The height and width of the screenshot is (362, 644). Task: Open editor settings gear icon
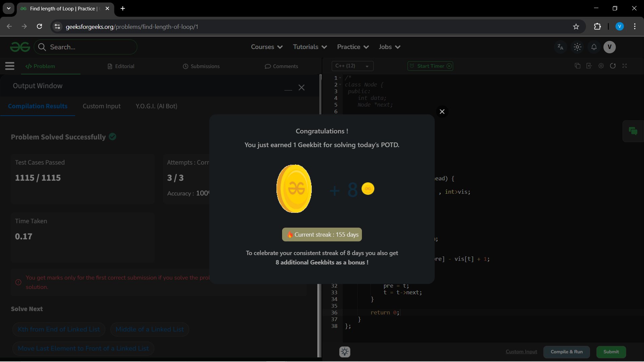601,66
